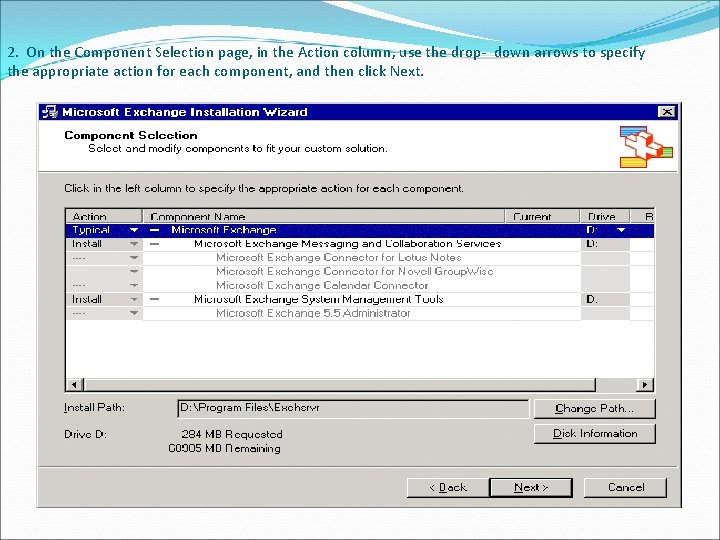Select the Microsoft Exchange row

pyautogui.click(x=360, y=230)
